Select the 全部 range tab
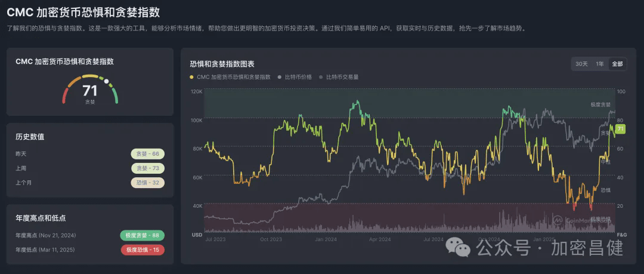Image resolution: width=644 pixels, height=274 pixels. point(617,64)
